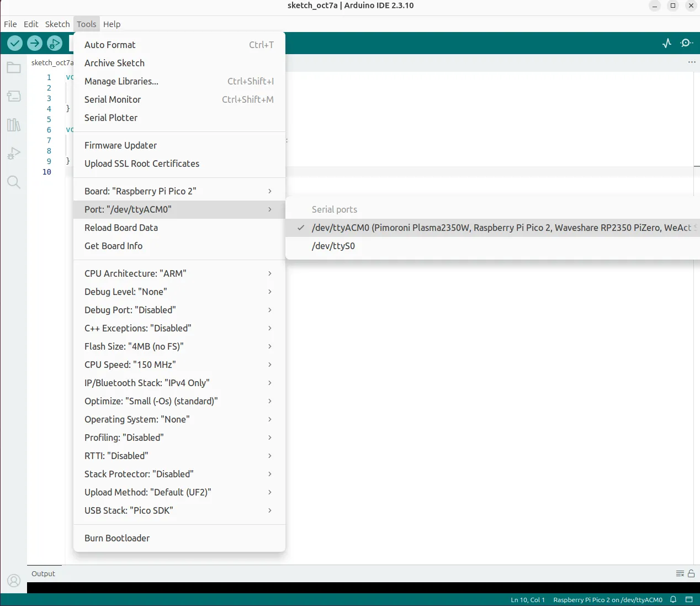This screenshot has height=606, width=700.
Task: Select Firmware Updater menu entry
Action: (179, 145)
